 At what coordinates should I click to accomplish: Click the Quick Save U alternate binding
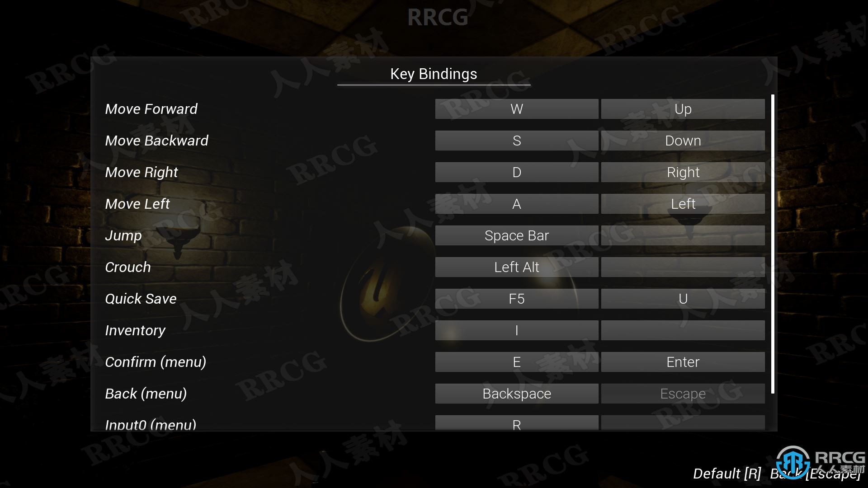pos(683,298)
